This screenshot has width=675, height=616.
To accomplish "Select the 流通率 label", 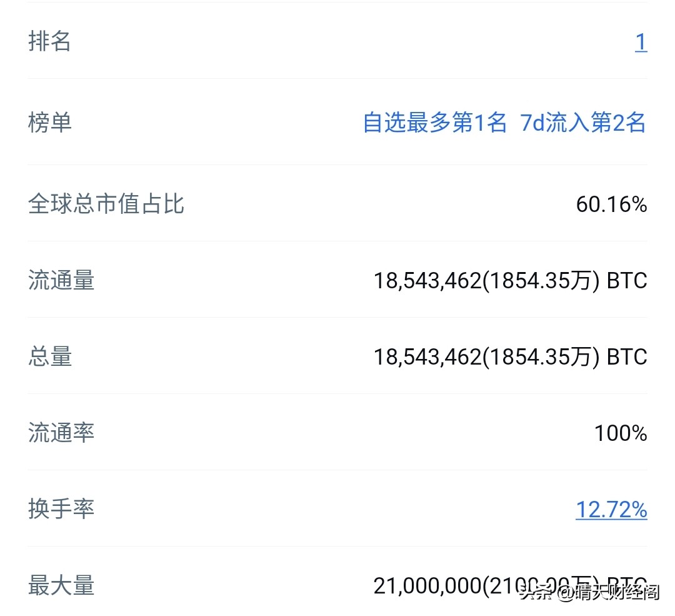I will 61,433.
